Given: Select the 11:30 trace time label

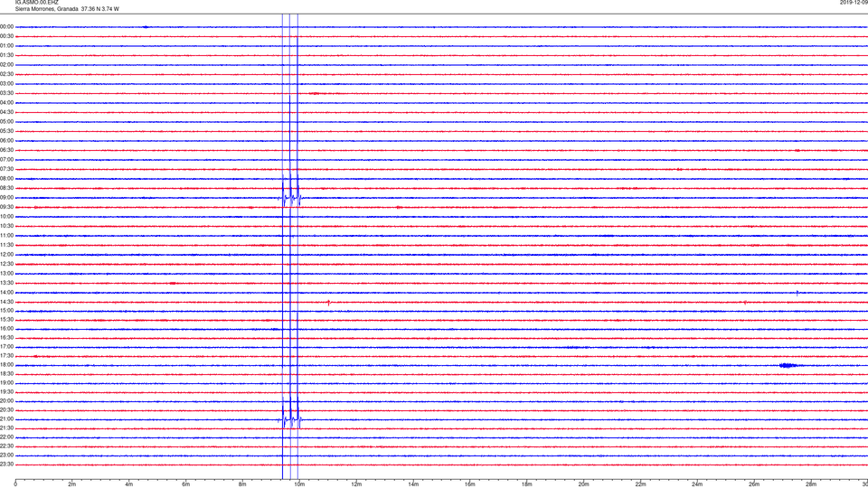Looking at the screenshot, I should (6, 245).
